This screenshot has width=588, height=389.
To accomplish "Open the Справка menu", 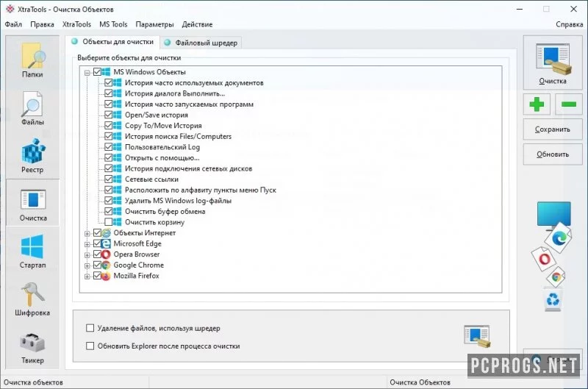I will (x=569, y=24).
